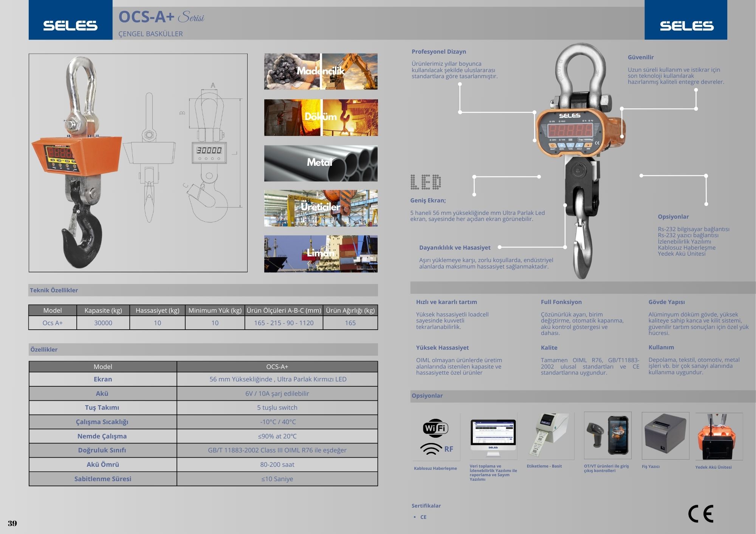Click the Yedek Akü Ünitesi battery image
The height and width of the screenshot is (534, 756).
coord(719,437)
